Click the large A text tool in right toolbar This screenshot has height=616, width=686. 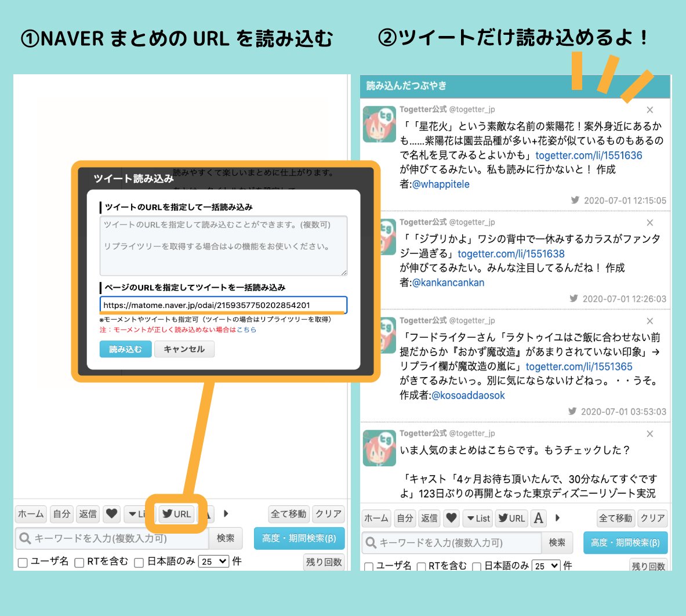pyautogui.click(x=539, y=519)
